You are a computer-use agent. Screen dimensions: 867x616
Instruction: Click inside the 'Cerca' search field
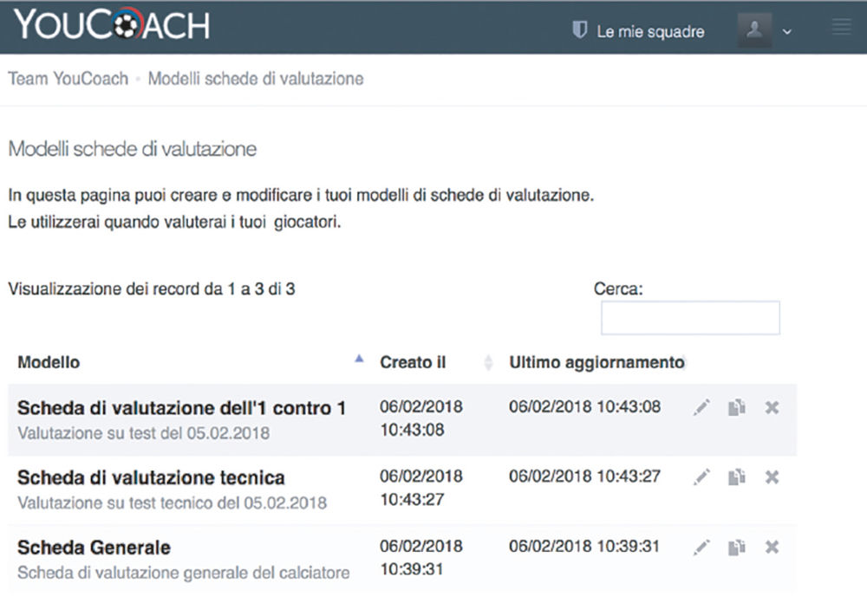coord(689,317)
